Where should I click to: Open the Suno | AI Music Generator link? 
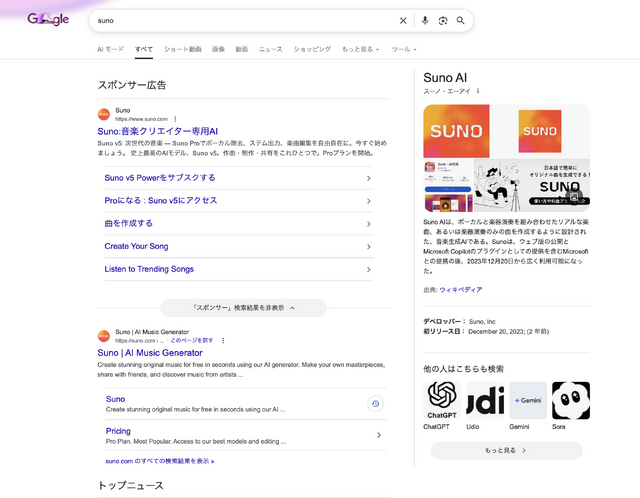150,353
